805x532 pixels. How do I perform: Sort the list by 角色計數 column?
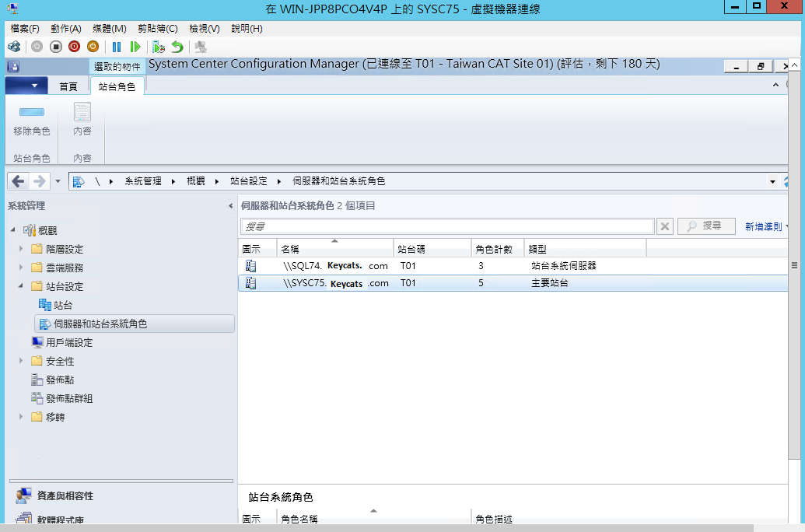[498, 249]
